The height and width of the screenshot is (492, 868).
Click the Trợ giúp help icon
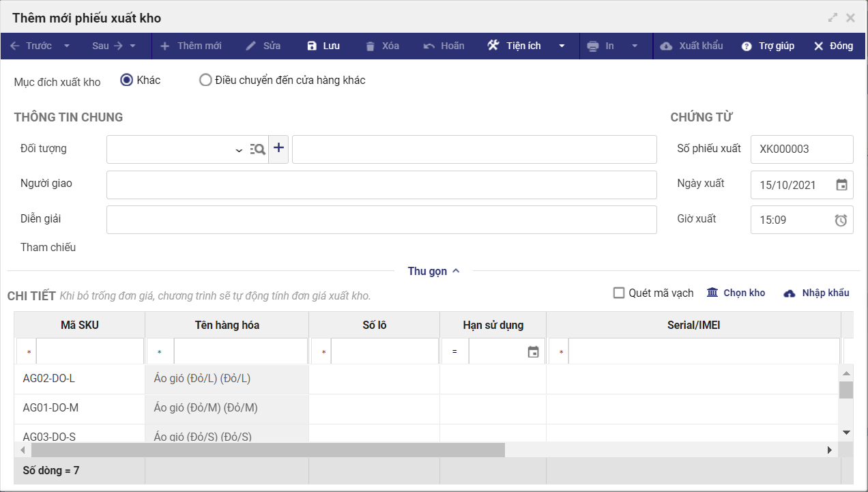(x=747, y=46)
